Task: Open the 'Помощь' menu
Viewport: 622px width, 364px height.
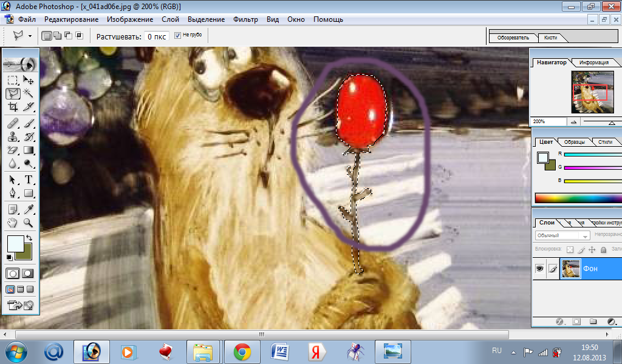Action: [328, 19]
